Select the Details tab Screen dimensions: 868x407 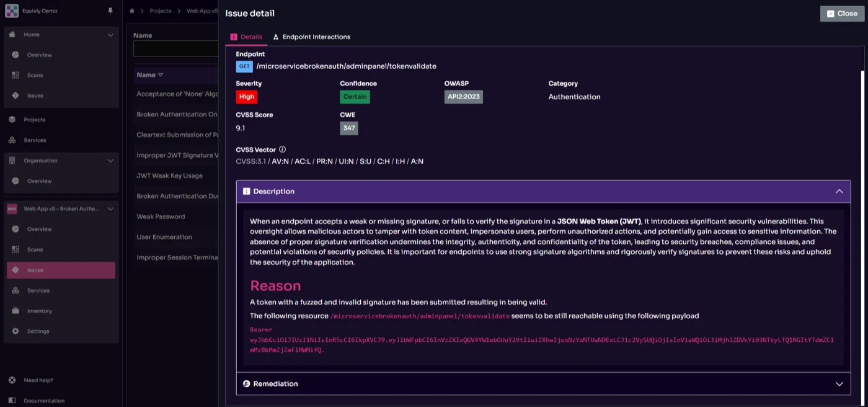(x=247, y=37)
